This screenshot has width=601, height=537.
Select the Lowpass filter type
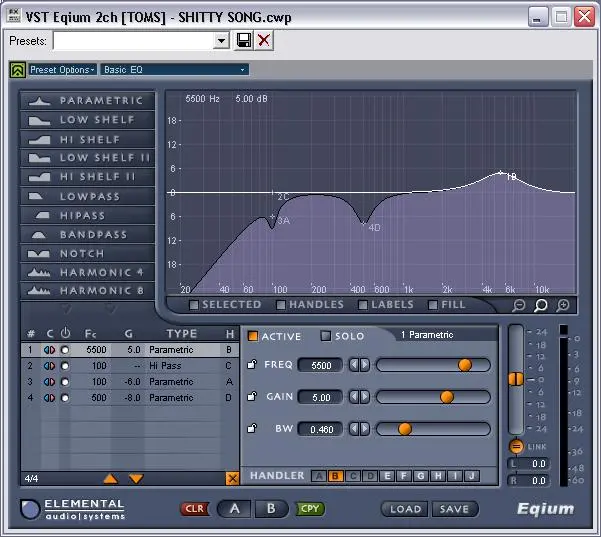pyautogui.click(x=88, y=196)
